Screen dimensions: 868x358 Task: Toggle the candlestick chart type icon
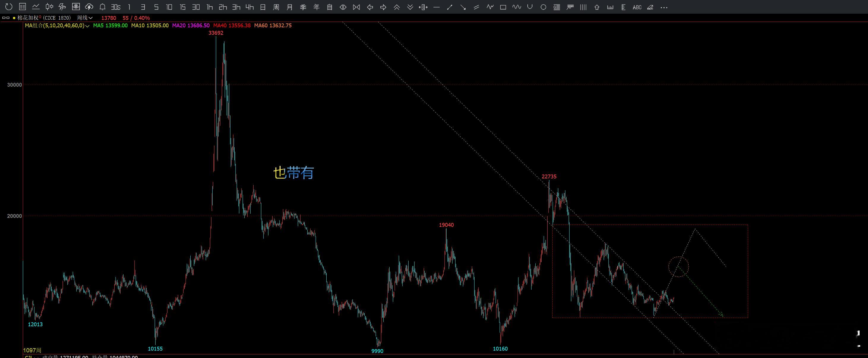click(x=49, y=7)
